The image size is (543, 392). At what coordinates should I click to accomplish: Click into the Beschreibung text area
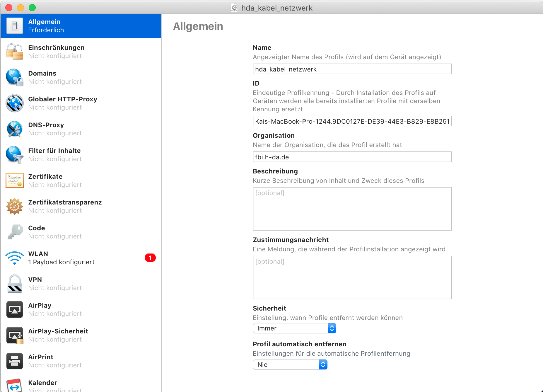click(352, 209)
